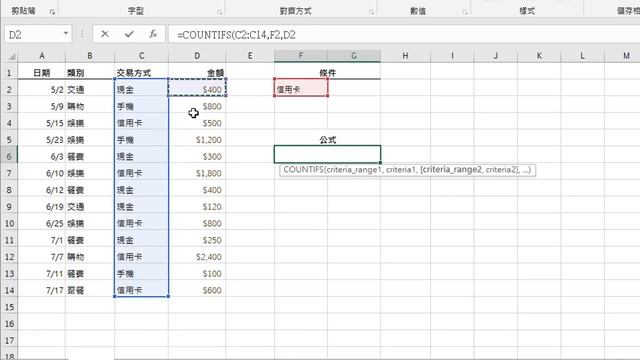Select column D header

click(x=197, y=56)
